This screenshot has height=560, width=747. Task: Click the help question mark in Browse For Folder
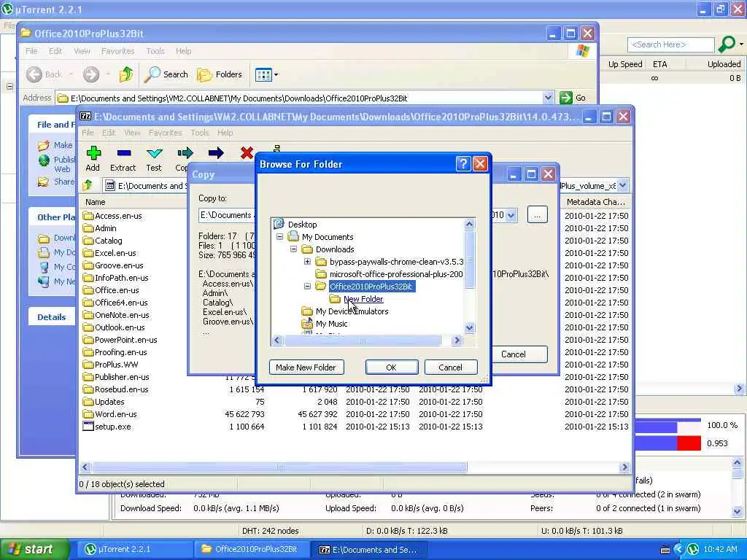[x=463, y=164]
